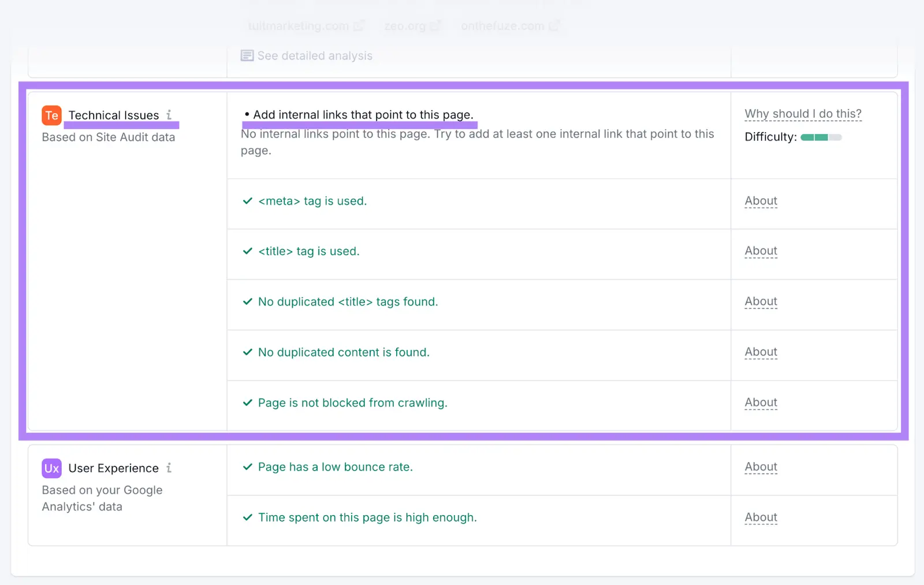Click the checkmark beside meta tag is used
Screen dimensions: 924x585
point(248,201)
